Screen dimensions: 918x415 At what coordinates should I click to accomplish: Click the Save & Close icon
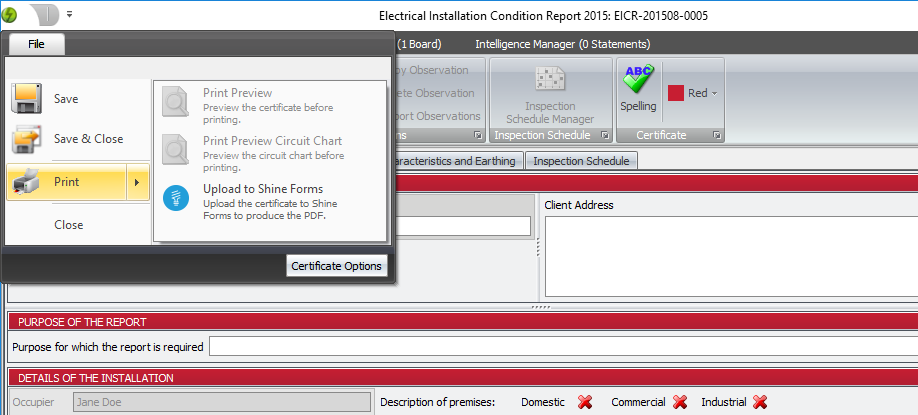(26, 139)
